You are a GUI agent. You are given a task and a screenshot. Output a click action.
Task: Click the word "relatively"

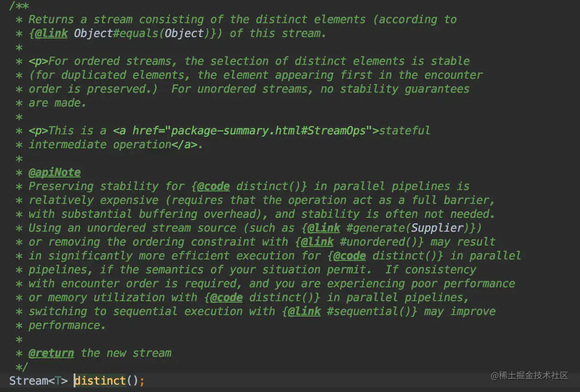pos(61,200)
